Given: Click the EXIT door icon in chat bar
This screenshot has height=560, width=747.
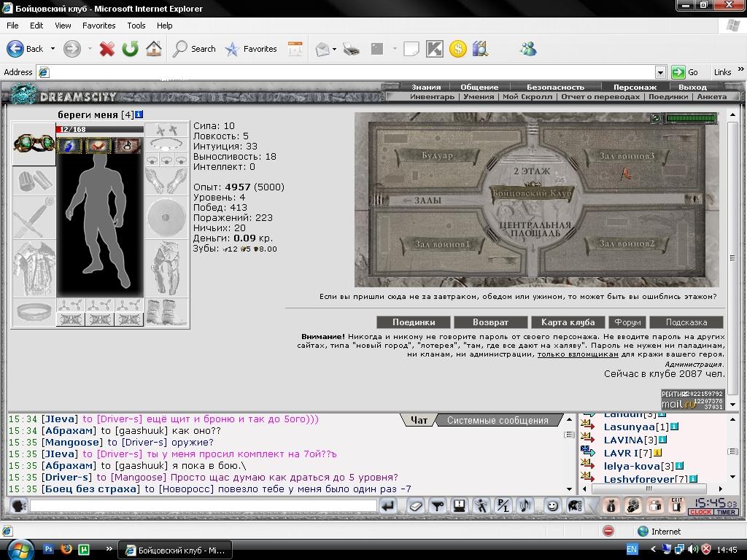Looking at the screenshot, I should click(x=676, y=506).
